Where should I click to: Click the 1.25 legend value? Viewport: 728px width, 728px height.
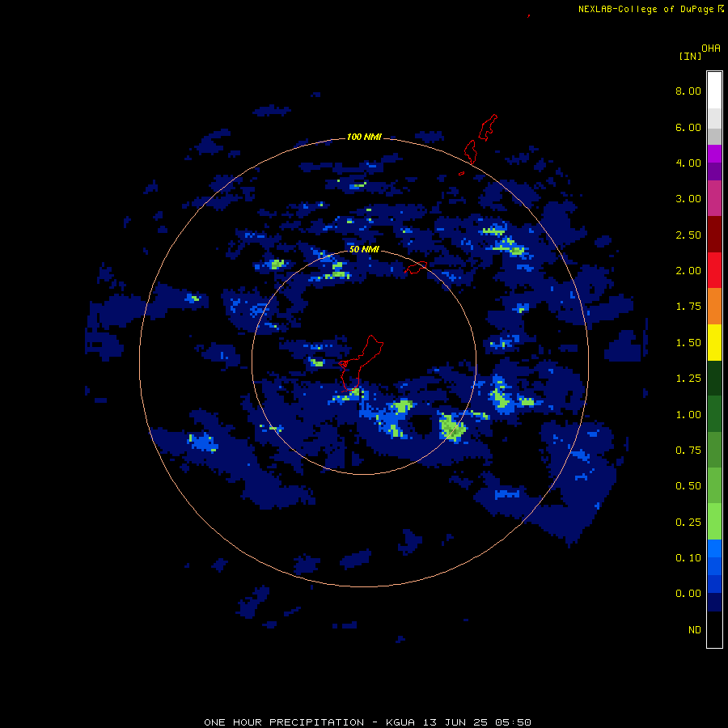click(688, 379)
